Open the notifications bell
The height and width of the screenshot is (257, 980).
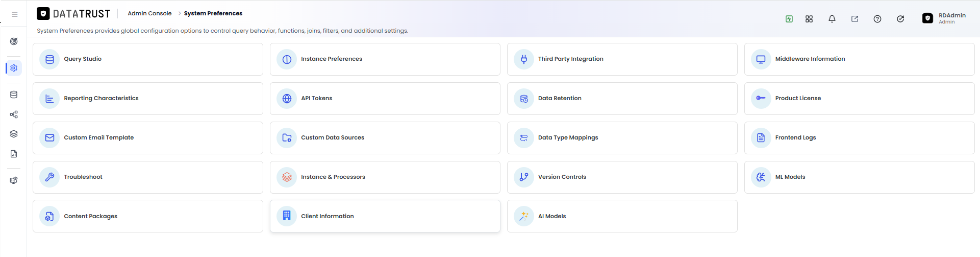[832, 19]
